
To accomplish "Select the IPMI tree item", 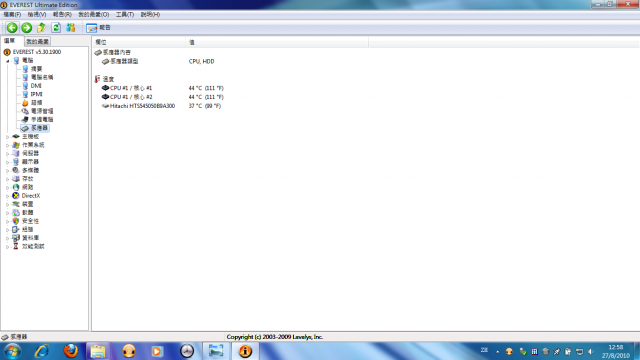I will 37,94.
